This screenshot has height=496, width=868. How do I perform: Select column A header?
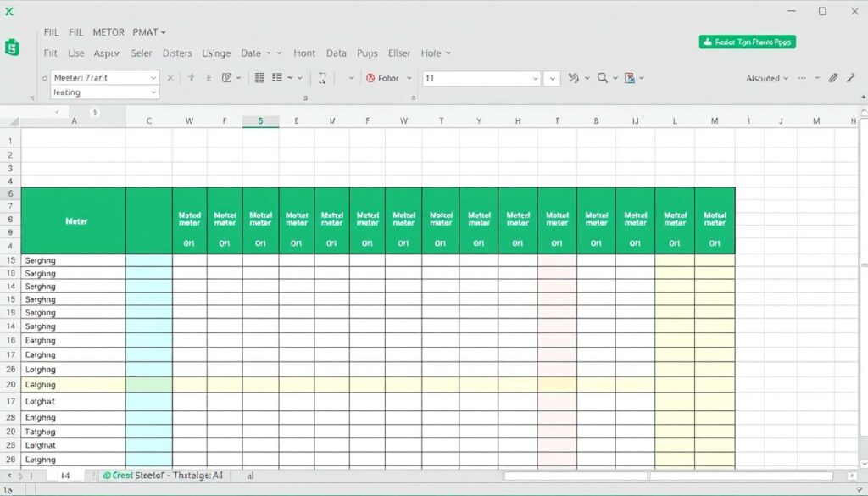[74, 121]
